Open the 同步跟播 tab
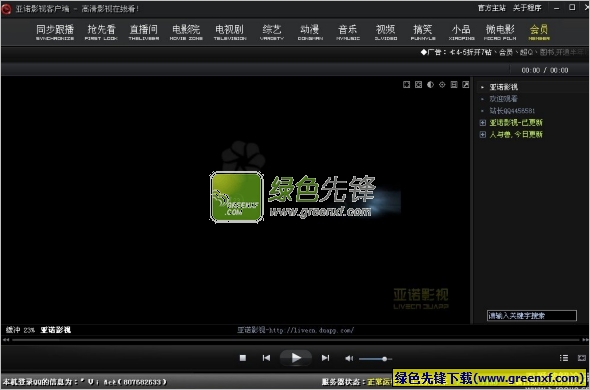Image resolution: width=590 pixels, height=390 pixels. pos(55,32)
